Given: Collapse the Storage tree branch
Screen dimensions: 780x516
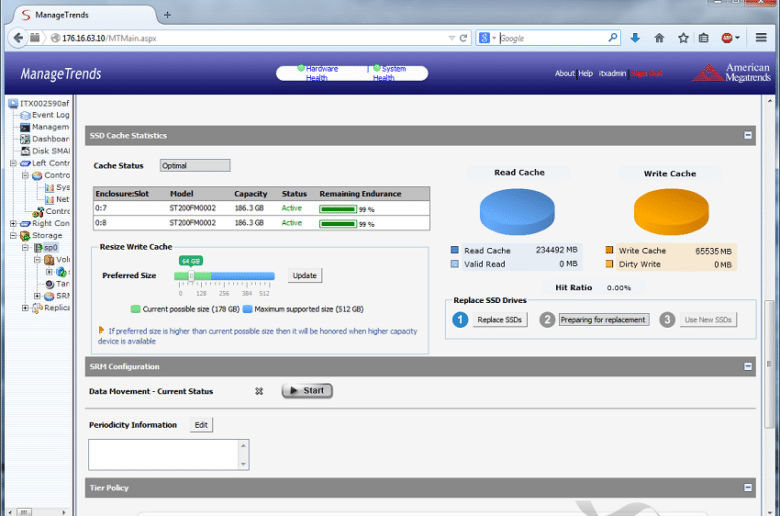Looking at the screenshot, I should click(x=13, y=235).
